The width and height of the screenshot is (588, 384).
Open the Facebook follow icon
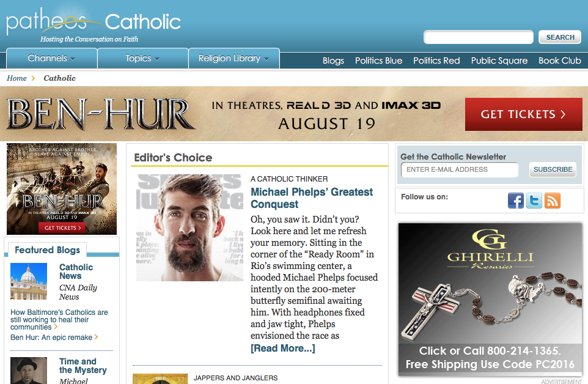click(x=516, y=201)
